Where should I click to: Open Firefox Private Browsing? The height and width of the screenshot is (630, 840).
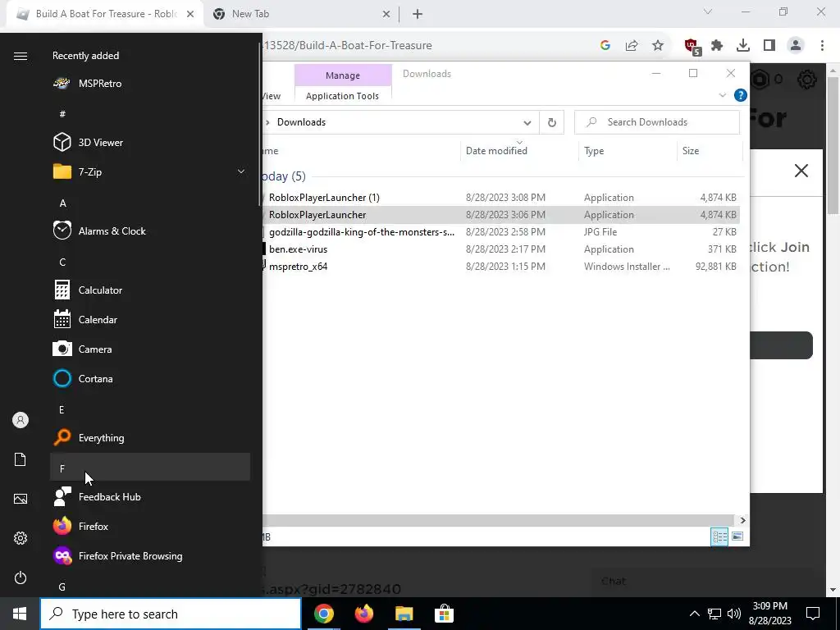(150, 556)
